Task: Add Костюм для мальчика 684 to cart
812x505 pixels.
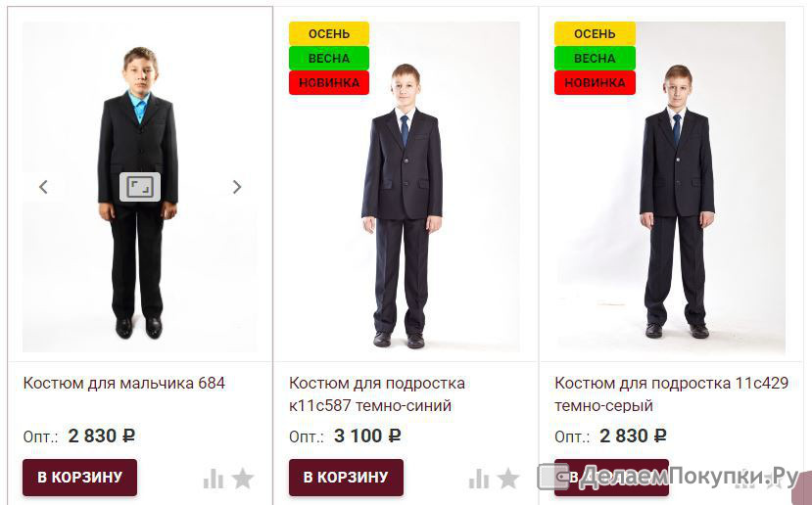Action: pyautogui.click(x=79, y=477)
